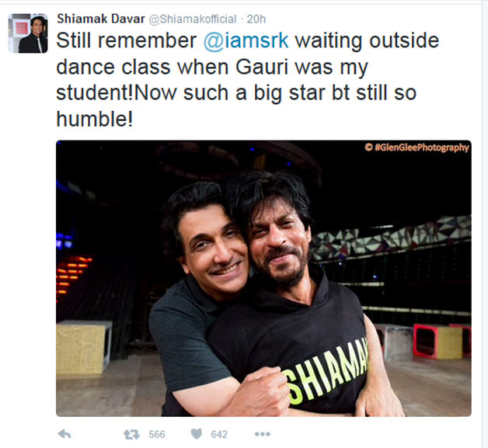Click the Shiamak Davar display name
488x448 pixels.
click(101, 19)
